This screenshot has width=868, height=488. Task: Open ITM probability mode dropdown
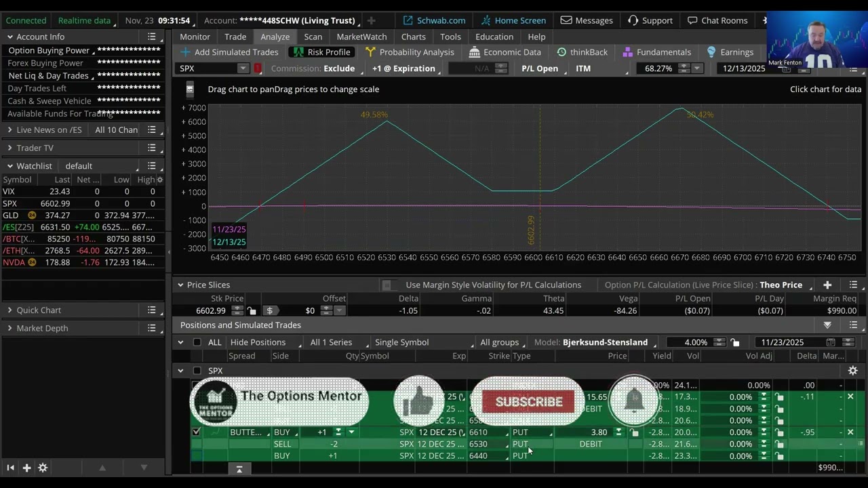point(601,68)
